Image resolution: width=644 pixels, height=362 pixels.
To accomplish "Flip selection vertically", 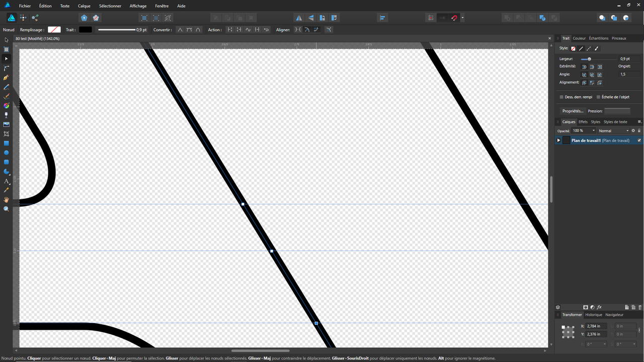I will point(310,18).
